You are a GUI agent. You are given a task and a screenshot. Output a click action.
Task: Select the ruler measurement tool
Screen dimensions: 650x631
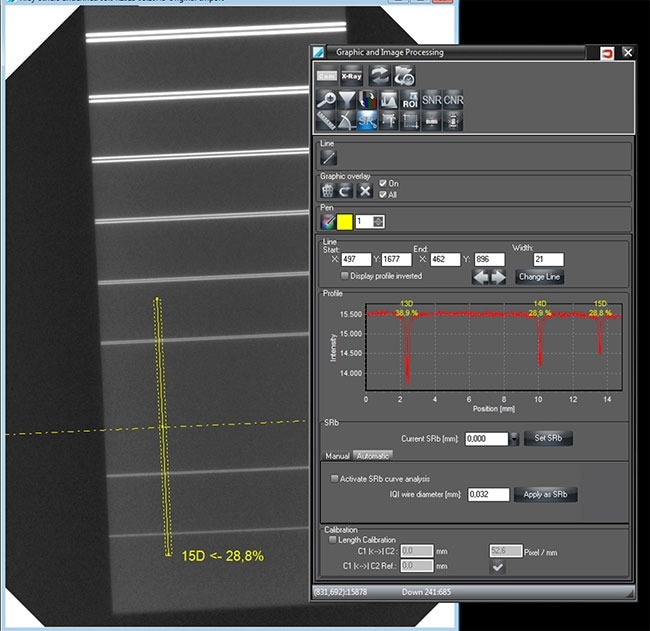coord(326,121)
